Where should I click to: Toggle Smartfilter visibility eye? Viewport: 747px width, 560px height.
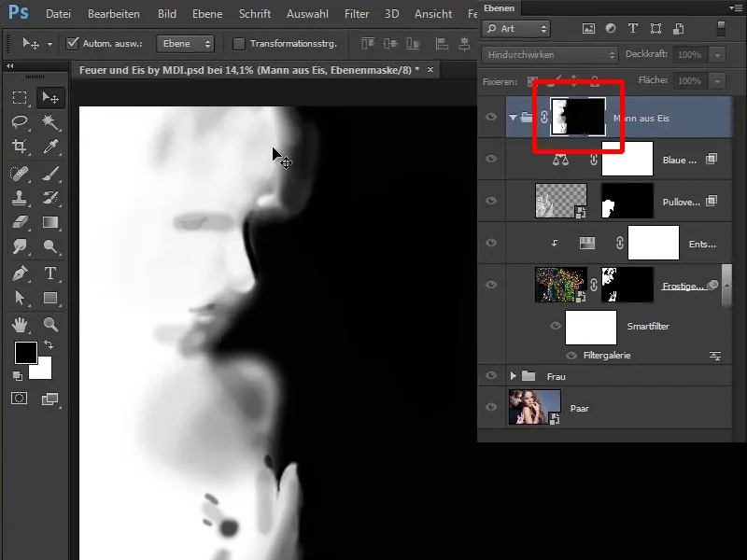(555, 326)
